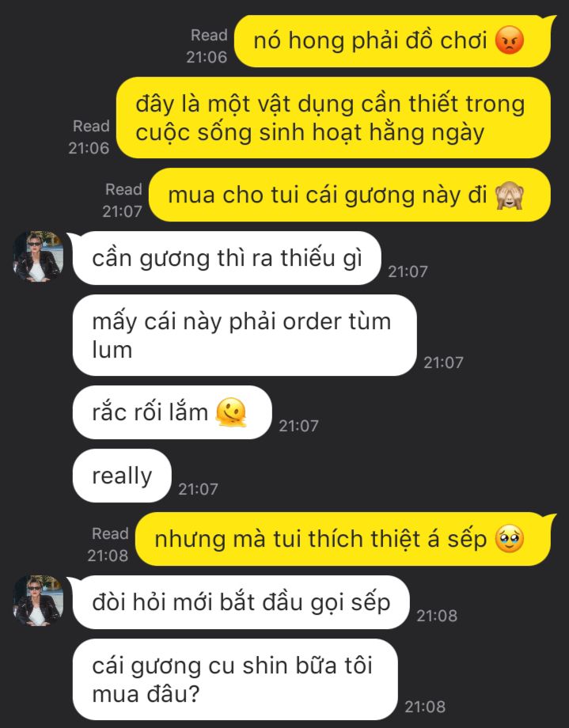Select message 'đây là một vật dụng cần thiết'

coord(333,117)
